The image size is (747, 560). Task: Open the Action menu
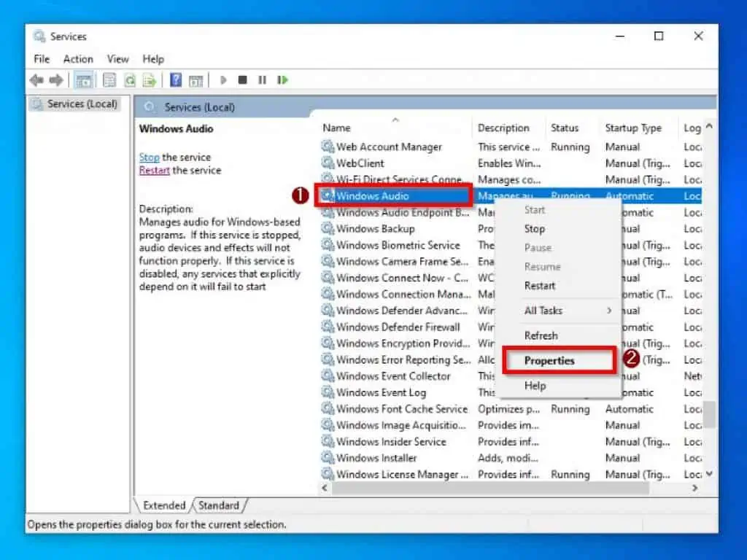tap(78, 59)
